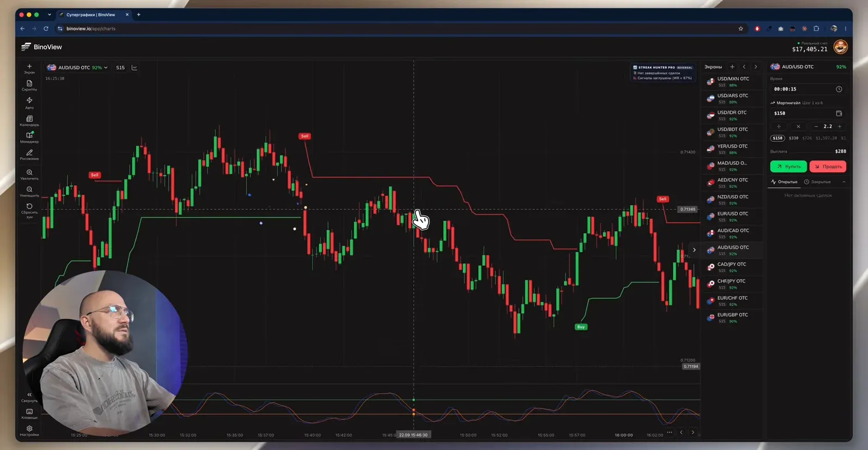This screenshot has height=450, width=868.
Task: Open the user avatar profile
Action: [840, 47]
